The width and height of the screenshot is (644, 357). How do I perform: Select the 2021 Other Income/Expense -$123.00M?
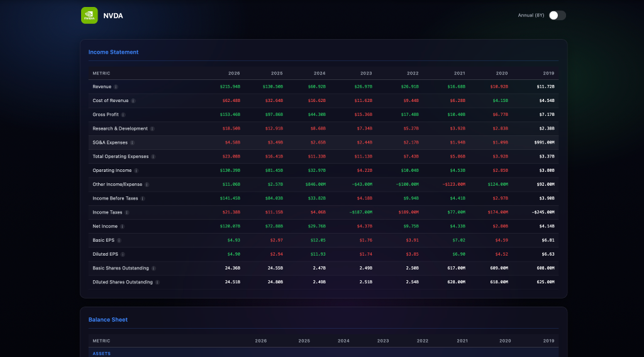point(454,184)
